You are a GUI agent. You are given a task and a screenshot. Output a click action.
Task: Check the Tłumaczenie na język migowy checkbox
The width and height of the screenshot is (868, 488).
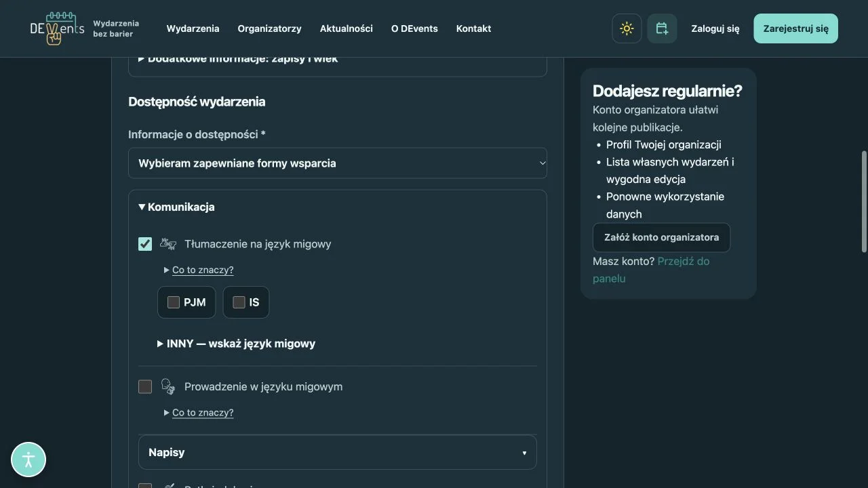[145, 244]
